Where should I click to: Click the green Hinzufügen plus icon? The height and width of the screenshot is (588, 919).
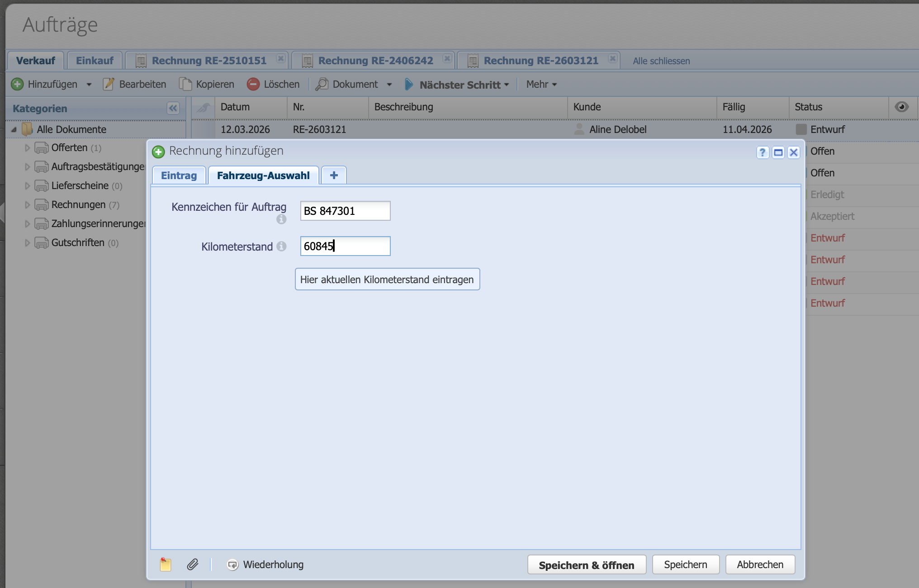tap(17, 84)
